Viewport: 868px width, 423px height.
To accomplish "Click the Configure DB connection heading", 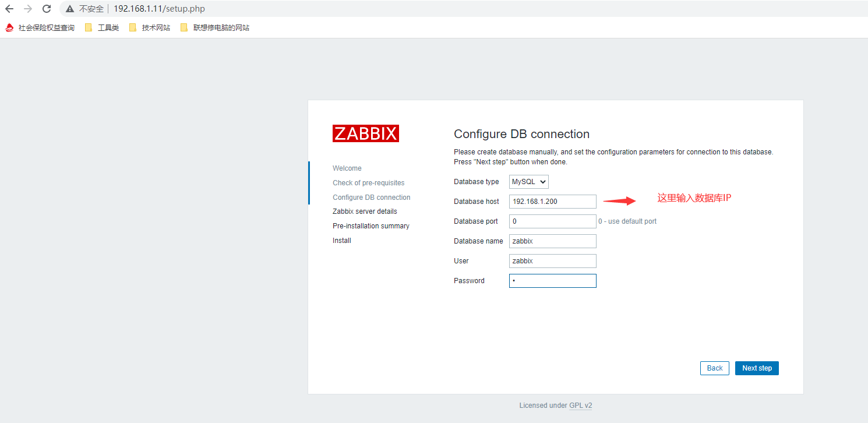I will [522, 134].
